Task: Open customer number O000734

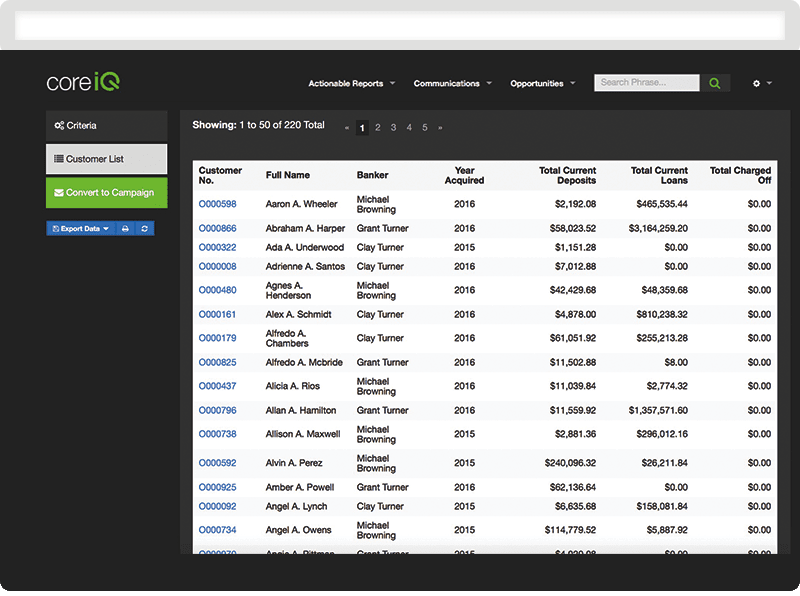Action: pos(217,530)
